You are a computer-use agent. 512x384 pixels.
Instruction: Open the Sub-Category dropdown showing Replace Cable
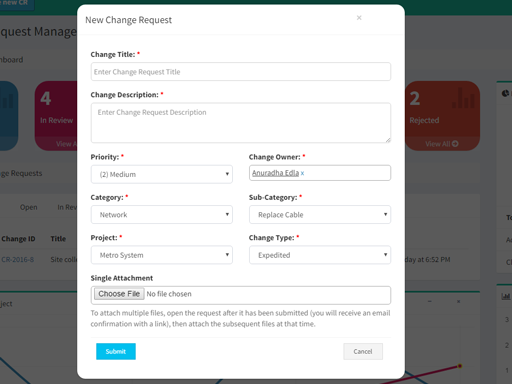tap(320, 215)
